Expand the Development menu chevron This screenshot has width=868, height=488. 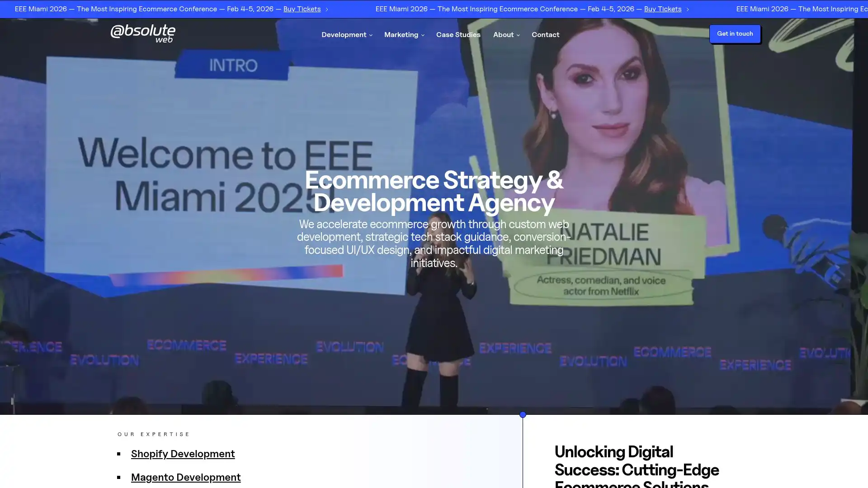(371, 35)
